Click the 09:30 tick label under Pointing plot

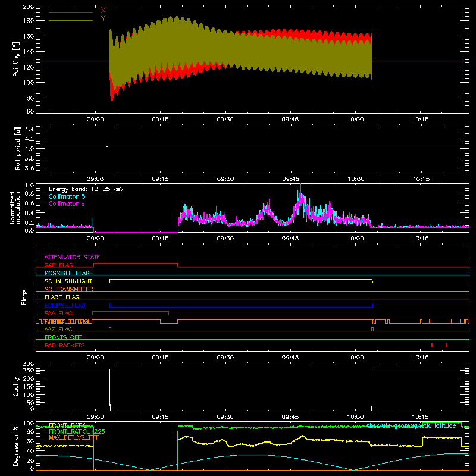point(226,120)
